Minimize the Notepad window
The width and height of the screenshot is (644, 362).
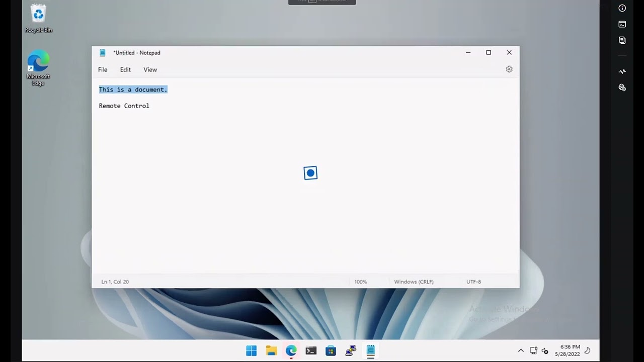[x=468, y=52]
